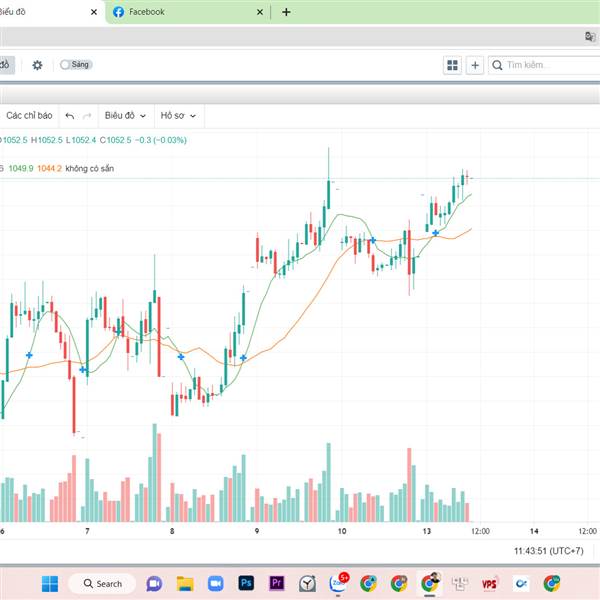The image size is (600, 600).
Task: Click the tallest green volume bar before date 8
Action: 155,473
